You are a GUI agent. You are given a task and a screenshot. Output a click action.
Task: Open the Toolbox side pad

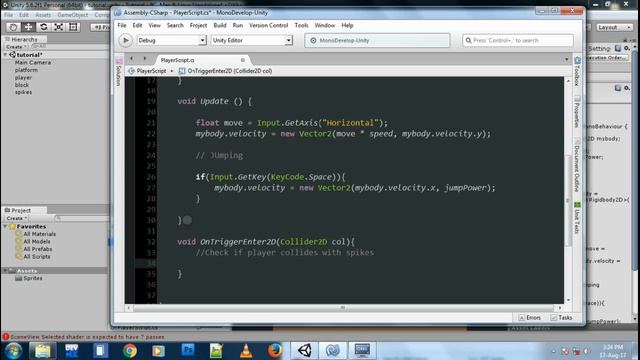point(577,72)
